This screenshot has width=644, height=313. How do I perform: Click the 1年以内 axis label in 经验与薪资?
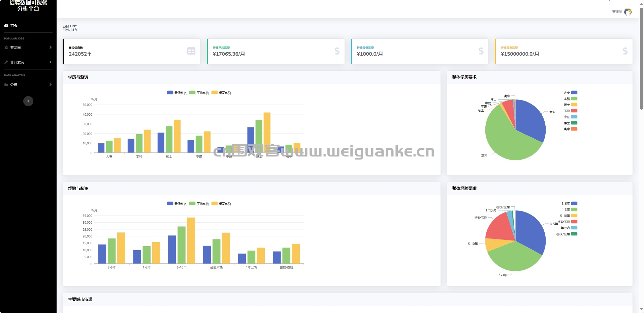251,267
